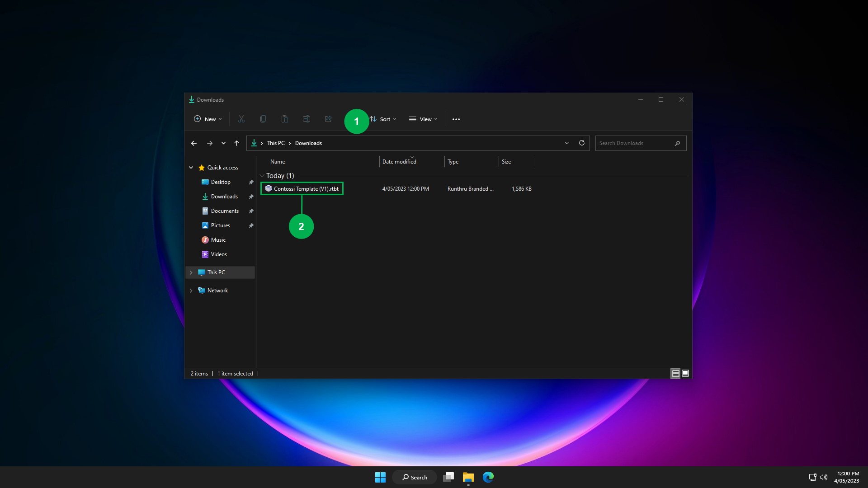This screenshot has height=488, width=868.
Task: Click the Share icon in the toolbar
Action: pos(328,119)
